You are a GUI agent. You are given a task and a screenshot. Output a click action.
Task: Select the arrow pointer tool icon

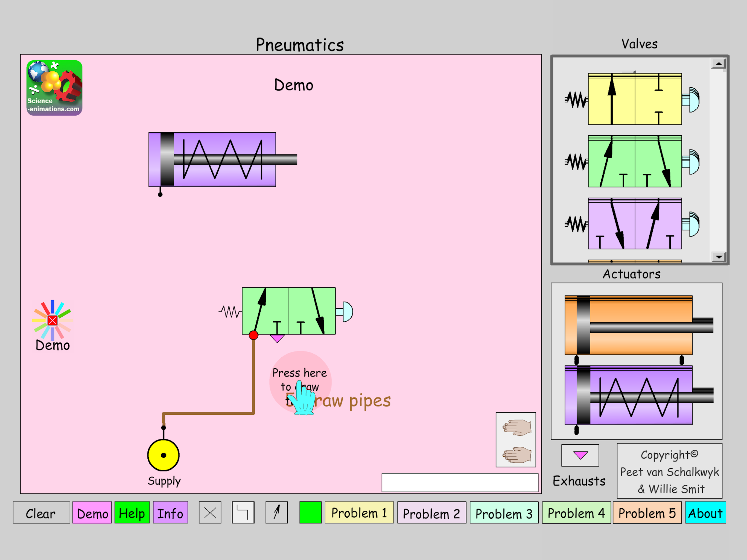coord(277,513)
